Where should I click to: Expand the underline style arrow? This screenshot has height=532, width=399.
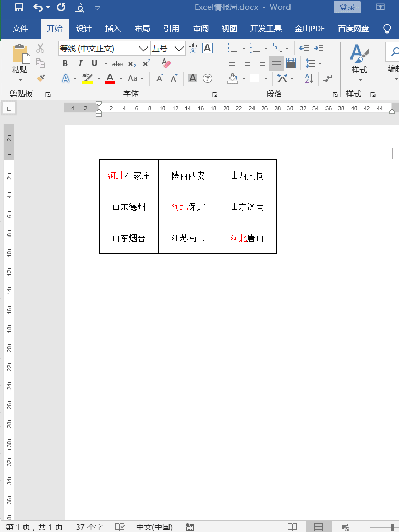(x=106, y=64)
